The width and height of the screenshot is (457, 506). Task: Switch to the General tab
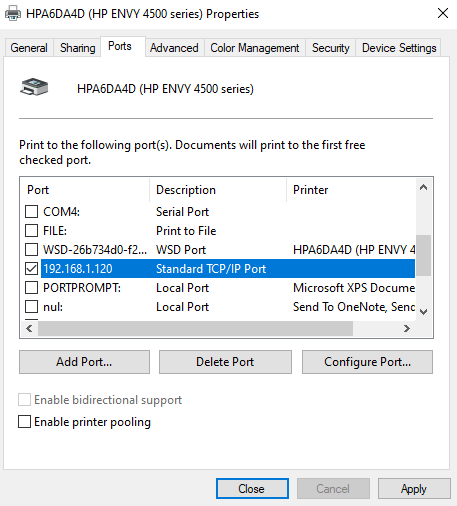click(29, 48)
